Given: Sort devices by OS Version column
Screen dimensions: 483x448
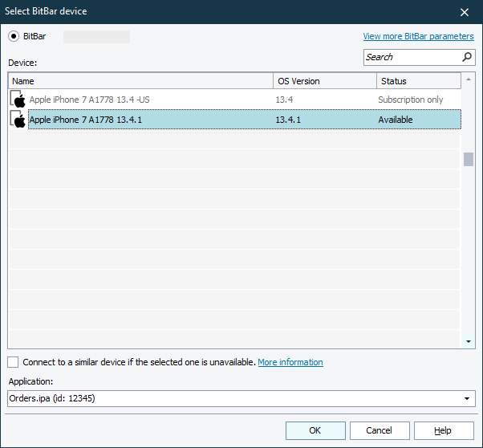Looking at the screenshot, I should coord(325,81).
